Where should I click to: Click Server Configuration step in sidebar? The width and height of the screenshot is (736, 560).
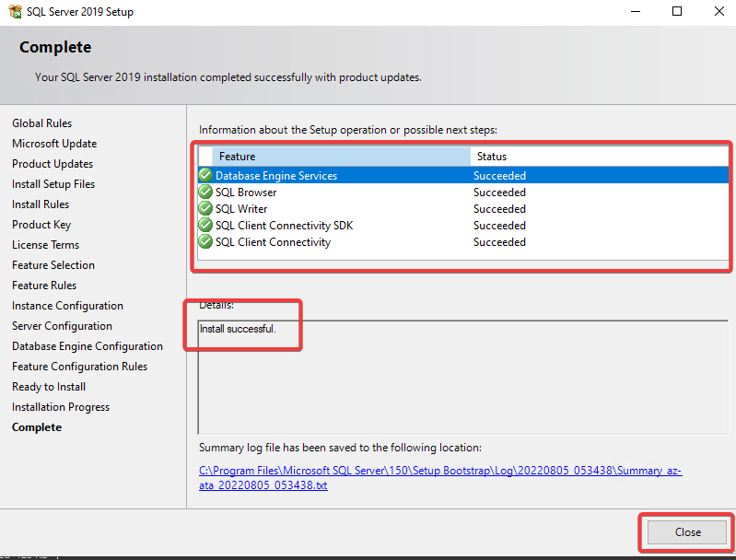point(62,326)
